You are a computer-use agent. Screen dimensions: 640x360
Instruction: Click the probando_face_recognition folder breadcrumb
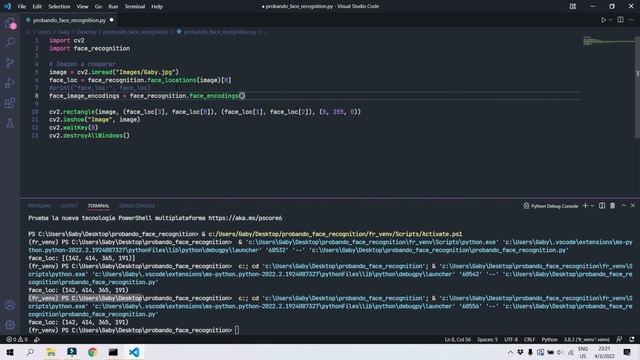click(136, 32)
